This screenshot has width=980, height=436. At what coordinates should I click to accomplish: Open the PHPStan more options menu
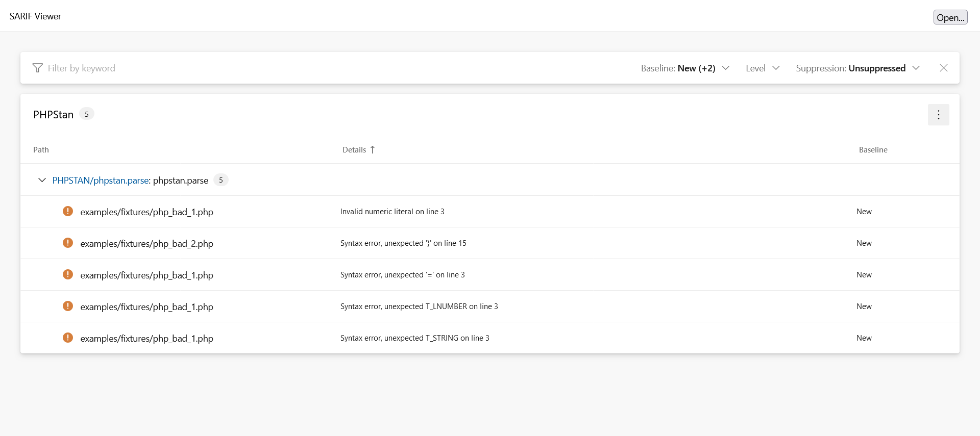[938, 115]
